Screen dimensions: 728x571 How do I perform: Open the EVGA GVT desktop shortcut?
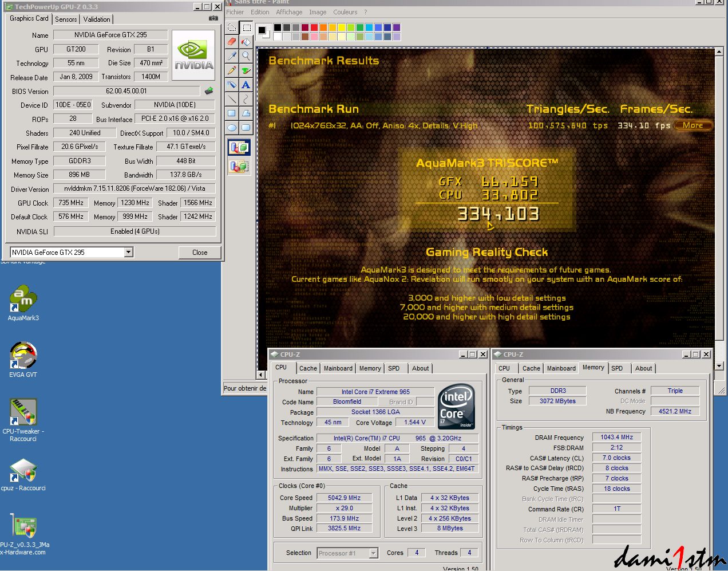(23, 360)
